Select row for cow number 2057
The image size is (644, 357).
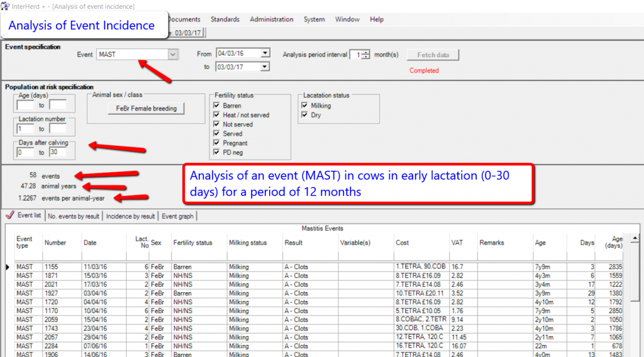(x=319, y=338)
